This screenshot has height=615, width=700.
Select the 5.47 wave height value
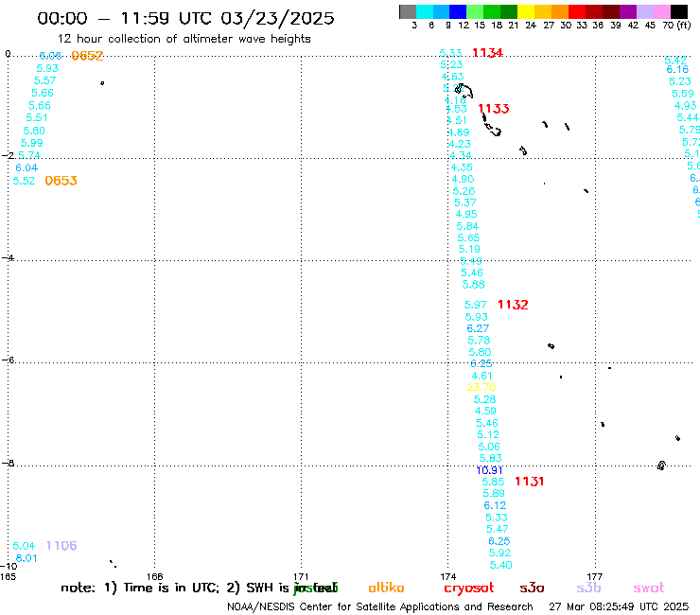[x=498, y=529]
